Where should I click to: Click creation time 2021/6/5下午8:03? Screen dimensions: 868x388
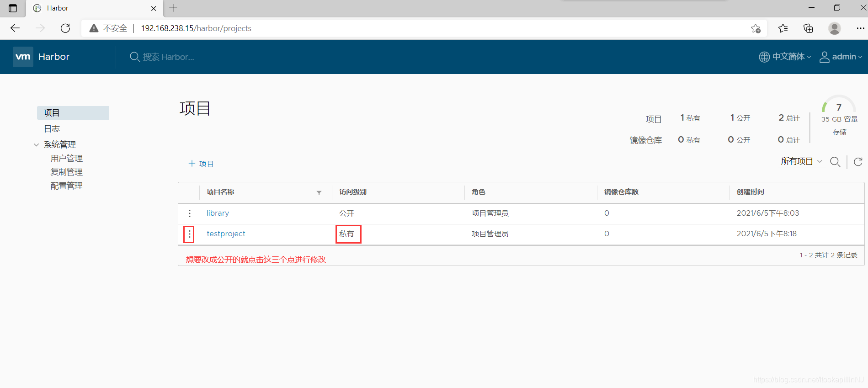[768, 213]
